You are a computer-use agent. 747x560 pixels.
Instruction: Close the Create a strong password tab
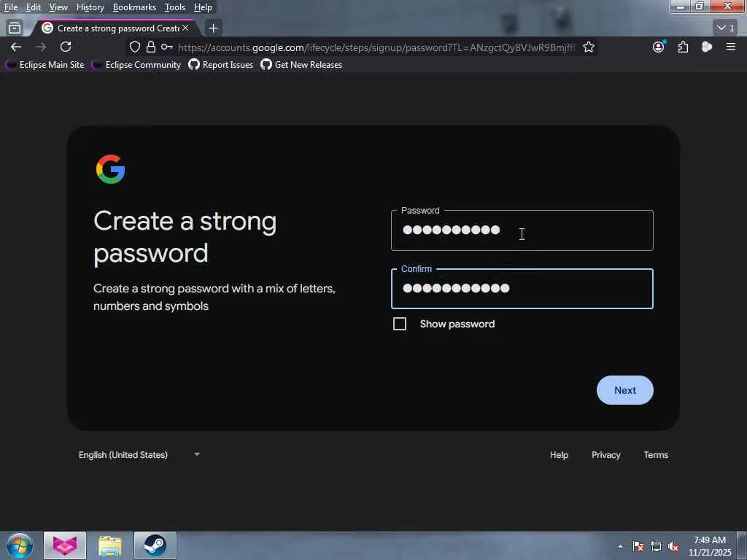pos(185,28)
